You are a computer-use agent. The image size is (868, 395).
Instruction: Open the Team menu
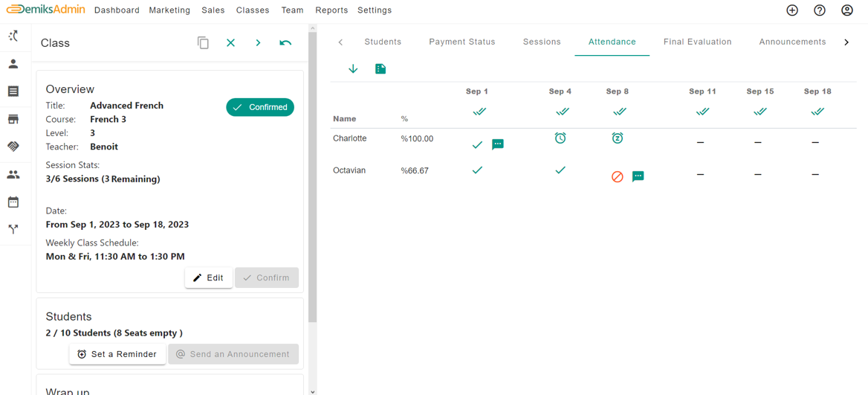click(x=292, y=10)
